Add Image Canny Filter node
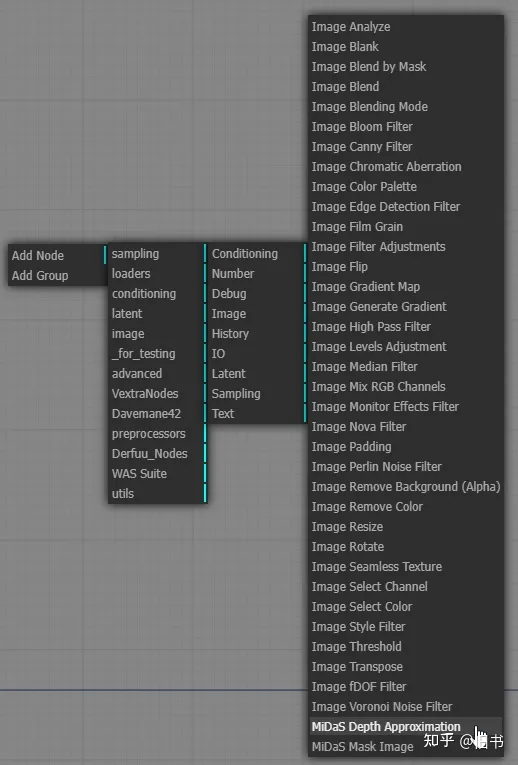The width and height of the screenshot is (518, 765). (406, 147)
